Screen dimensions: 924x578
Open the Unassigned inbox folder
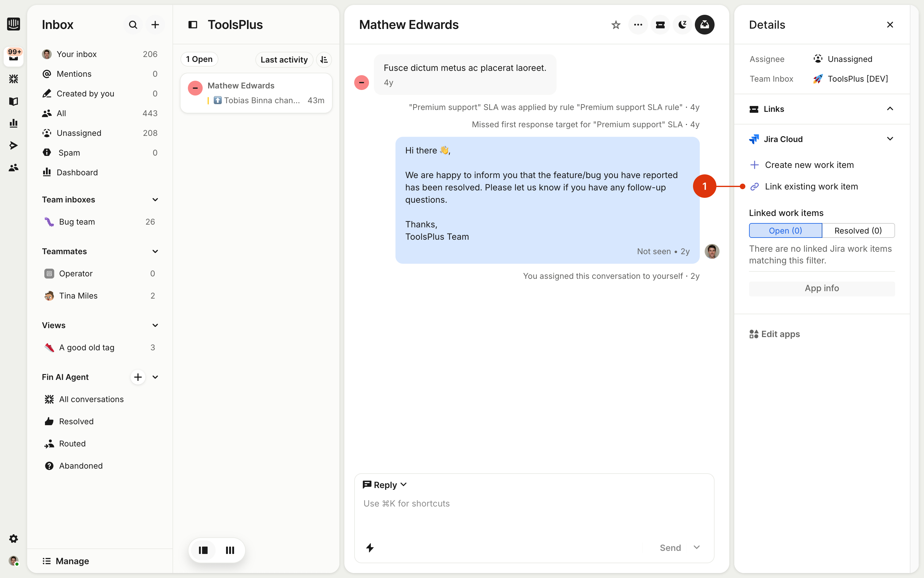coord(79,133)
